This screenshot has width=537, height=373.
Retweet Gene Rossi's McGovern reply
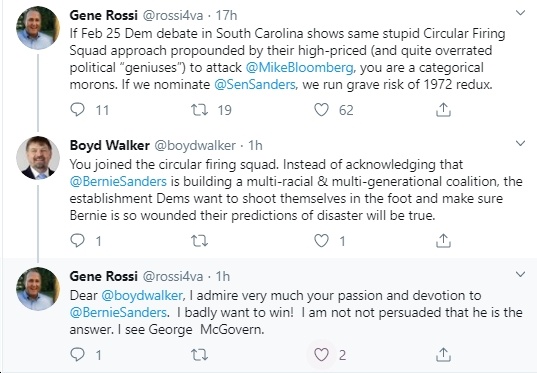199,355
